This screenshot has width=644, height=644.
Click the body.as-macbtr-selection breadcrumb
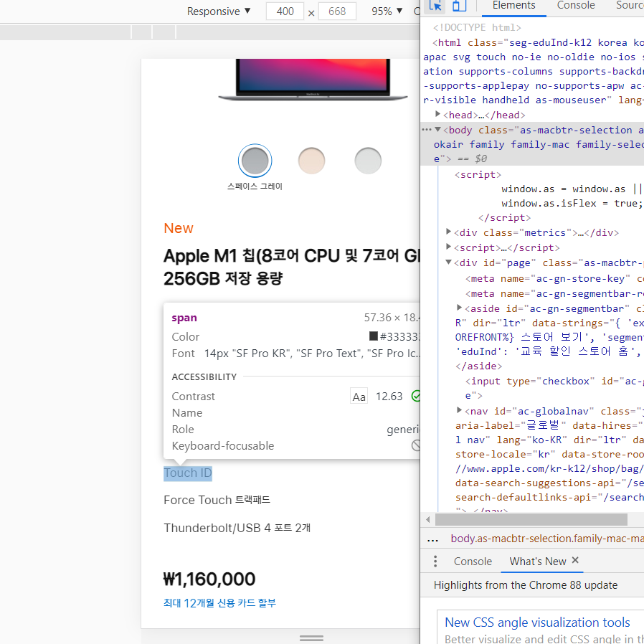pyautogui.click(x=547, y=539)
